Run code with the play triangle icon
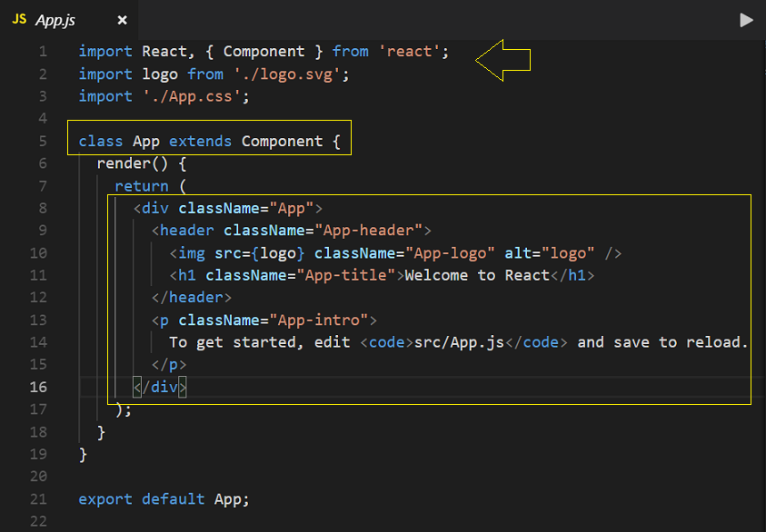The height and width of the screenshot is (532, 766). click(746, 20)
